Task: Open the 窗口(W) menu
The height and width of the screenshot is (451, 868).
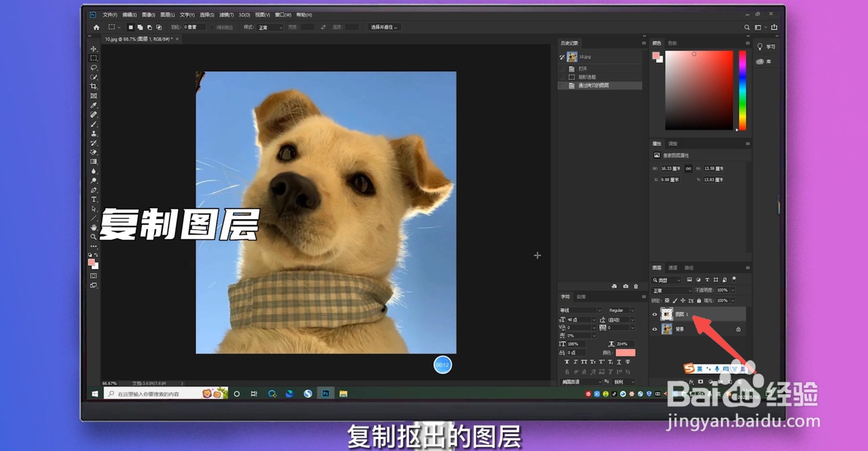Action: pos(283,15)
